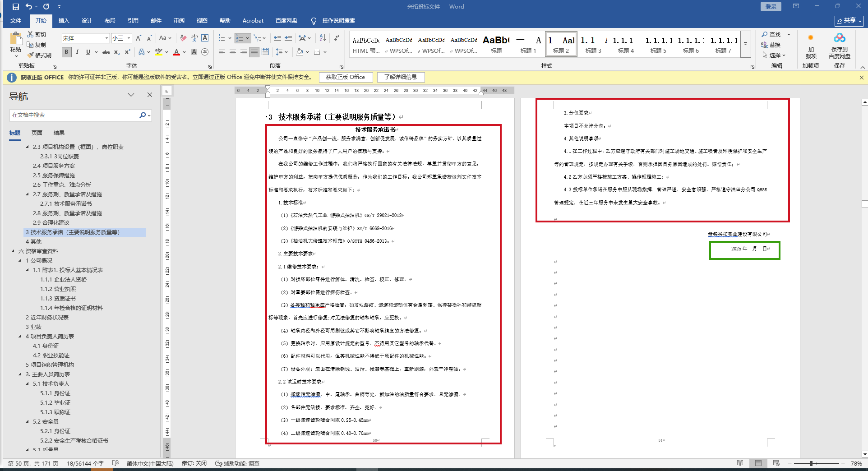868x471 pixels.
Task: Expand the styles gallery
Action: [745, 44]
